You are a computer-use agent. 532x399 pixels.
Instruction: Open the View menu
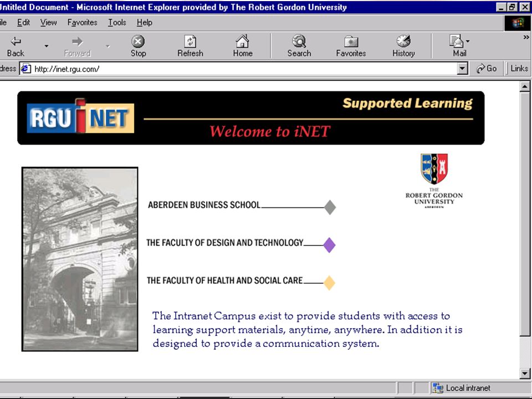[49, 22]
